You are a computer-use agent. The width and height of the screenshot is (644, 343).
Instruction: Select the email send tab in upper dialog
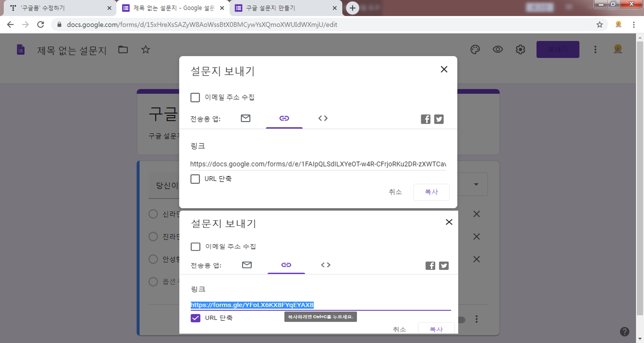[246, 118]
